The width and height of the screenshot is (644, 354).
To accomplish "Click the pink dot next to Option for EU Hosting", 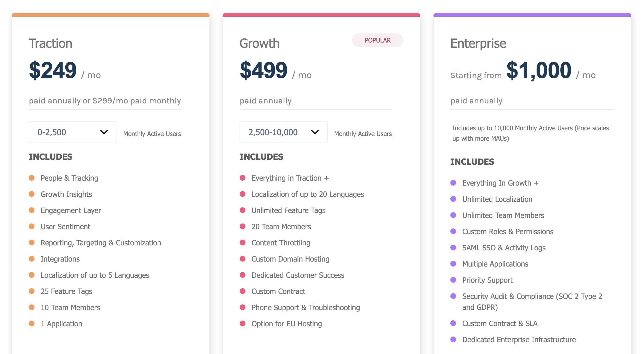I will (243, 323).
